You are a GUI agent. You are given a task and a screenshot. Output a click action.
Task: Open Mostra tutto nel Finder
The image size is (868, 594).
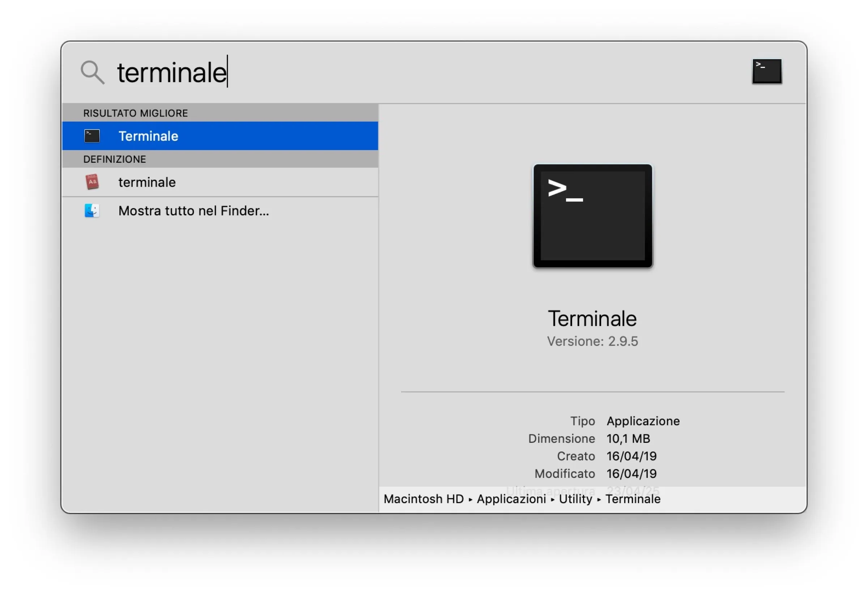(193, 210)
